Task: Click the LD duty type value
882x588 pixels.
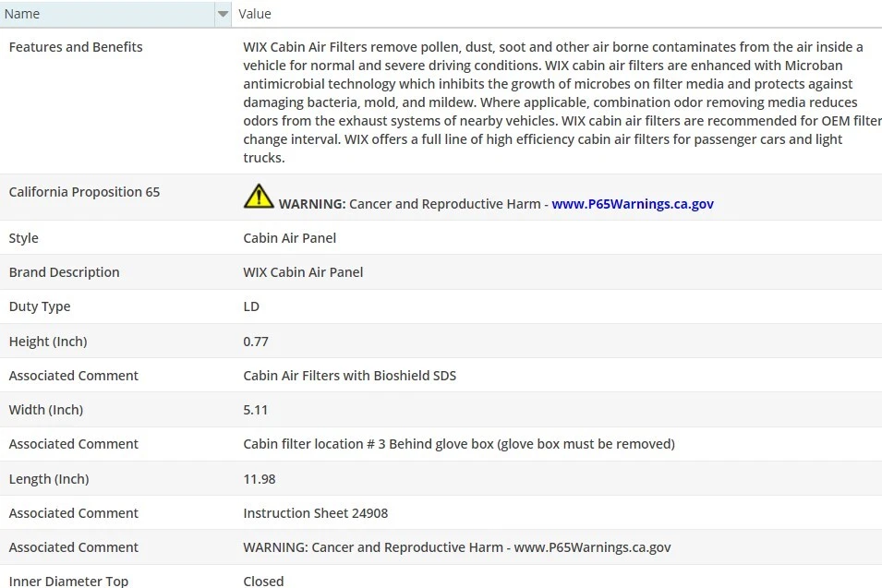Action: click(251, 306)
